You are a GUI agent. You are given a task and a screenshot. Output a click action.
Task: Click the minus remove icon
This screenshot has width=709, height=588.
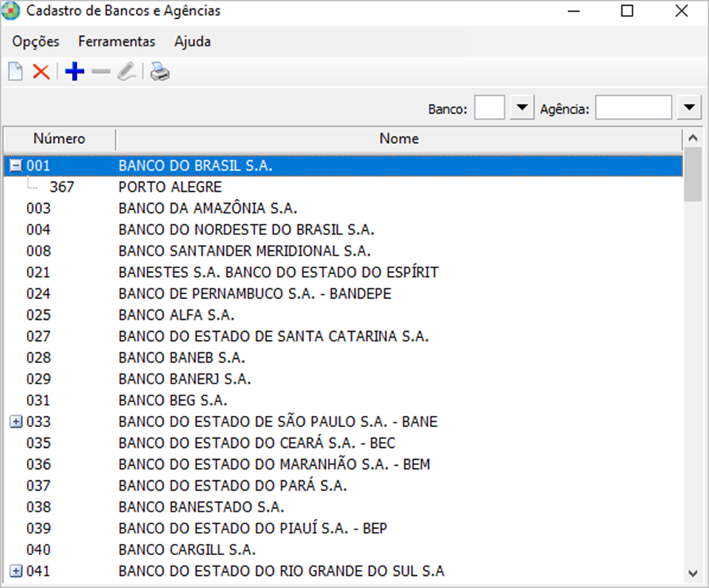click(x=100, y=71)
